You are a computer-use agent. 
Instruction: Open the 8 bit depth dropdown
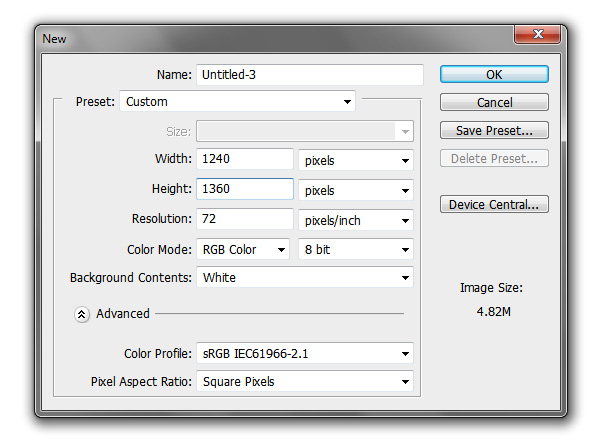pyautogui.click(x=356, y=249)
